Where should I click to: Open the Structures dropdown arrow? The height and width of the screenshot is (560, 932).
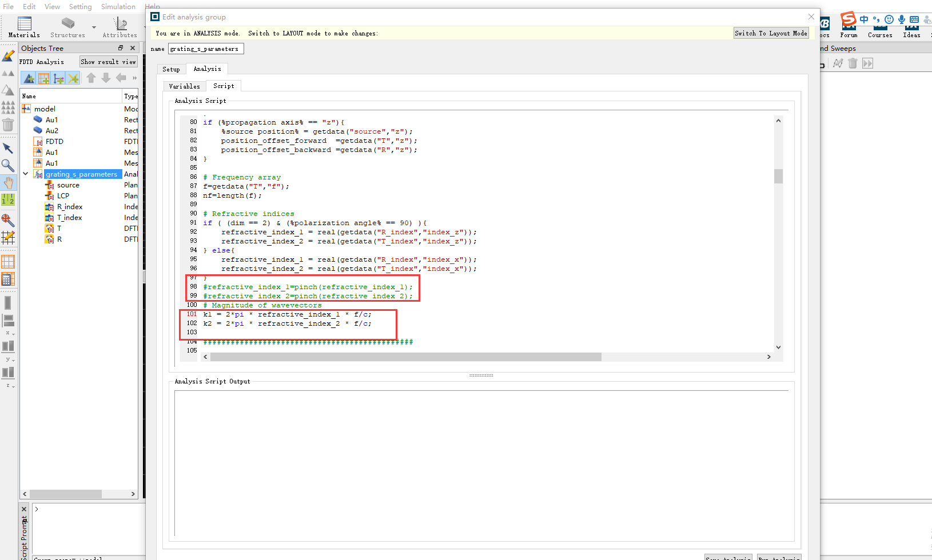click(94, 27)
